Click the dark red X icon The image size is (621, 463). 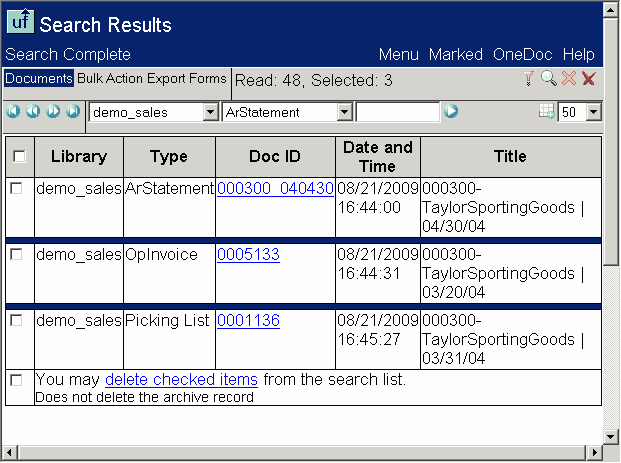pos(589,79)
